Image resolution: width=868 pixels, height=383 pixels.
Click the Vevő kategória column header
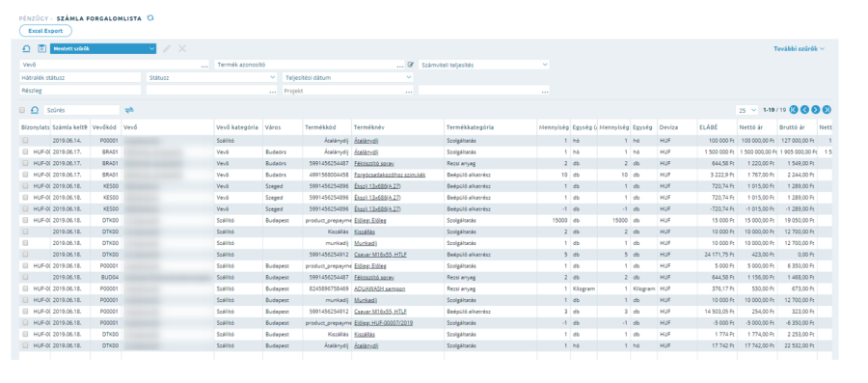(238, 127)
